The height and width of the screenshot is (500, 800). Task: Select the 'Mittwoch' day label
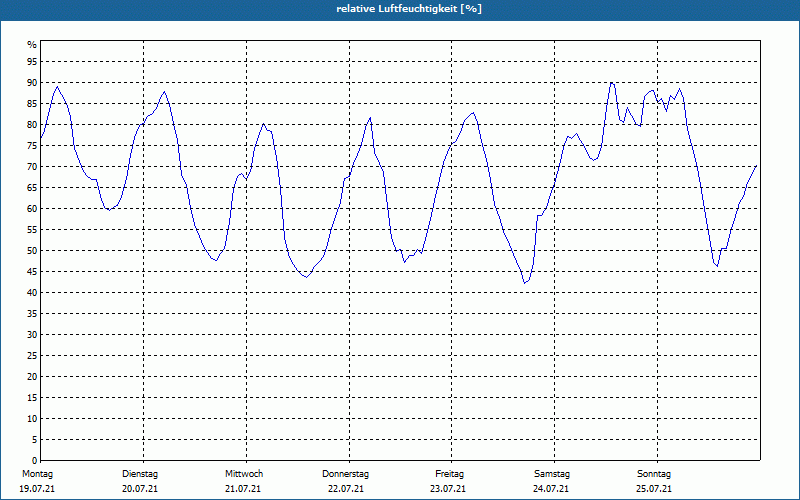tap(244, 474)
